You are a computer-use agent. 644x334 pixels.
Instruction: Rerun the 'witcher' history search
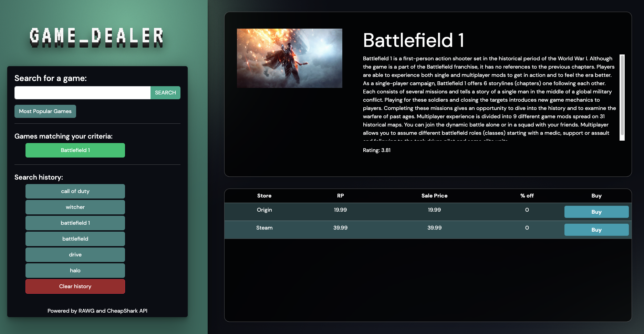[75, 207]
